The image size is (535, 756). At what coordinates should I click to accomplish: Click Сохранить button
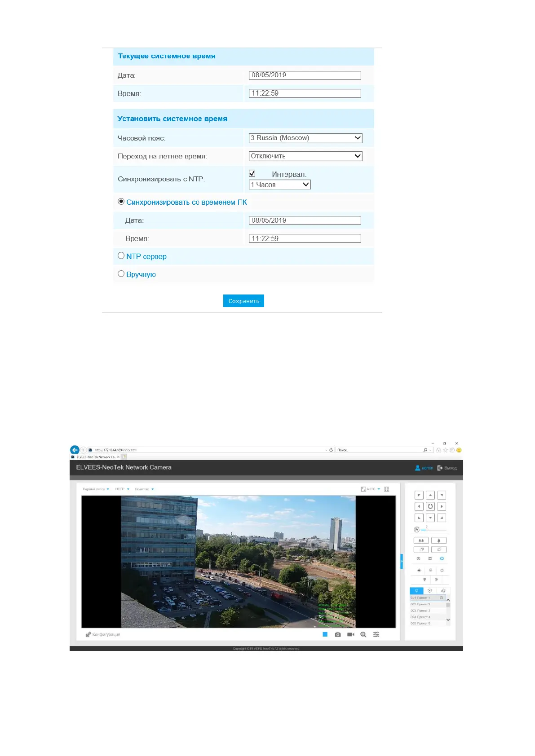tap(243, 301)
